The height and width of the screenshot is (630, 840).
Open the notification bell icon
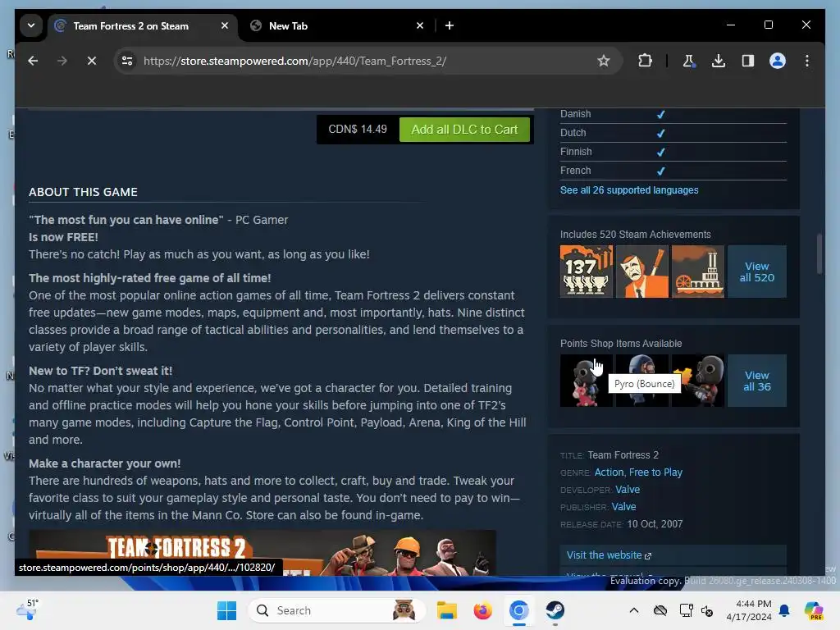(784, 610)
